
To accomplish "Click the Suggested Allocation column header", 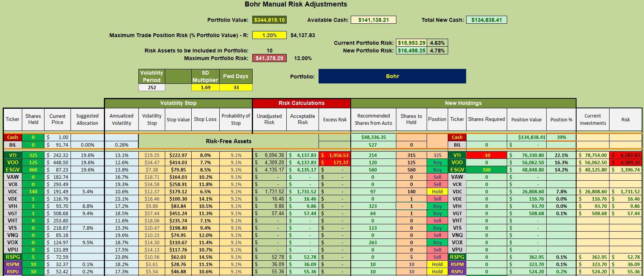I will coord(87,119).
